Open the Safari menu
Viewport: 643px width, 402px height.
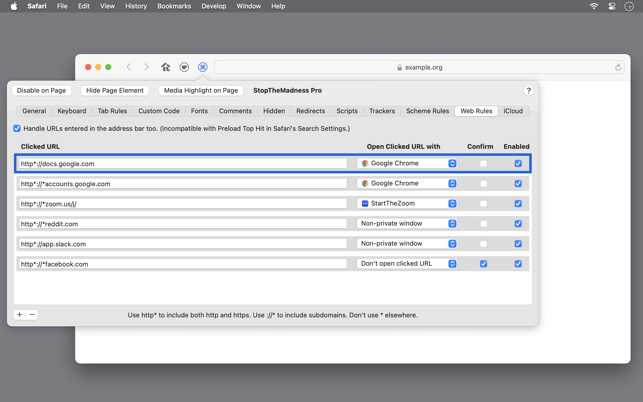click(x=37, y=6)
